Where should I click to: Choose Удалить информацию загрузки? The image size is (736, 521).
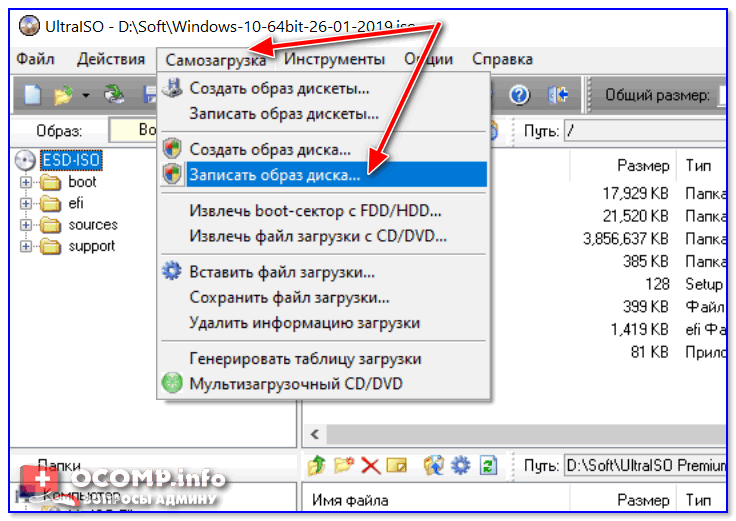[323, 323]
